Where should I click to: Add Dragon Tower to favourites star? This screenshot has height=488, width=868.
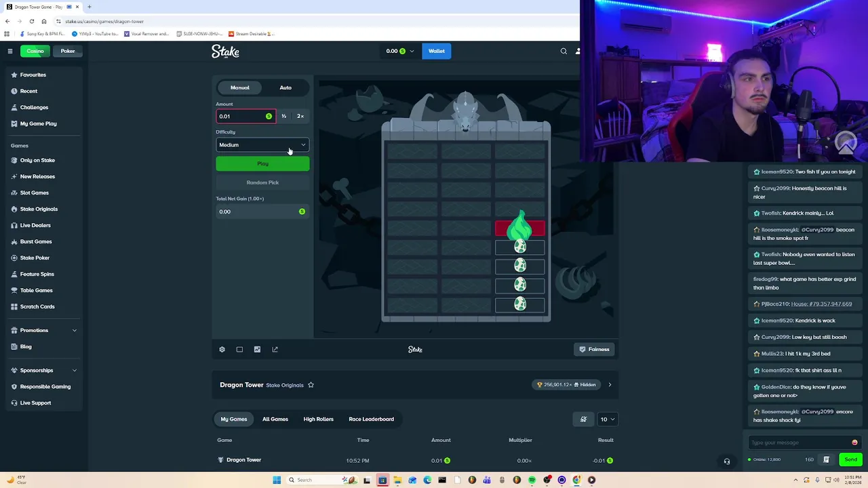pyautogui.click(x=311, y=385)
